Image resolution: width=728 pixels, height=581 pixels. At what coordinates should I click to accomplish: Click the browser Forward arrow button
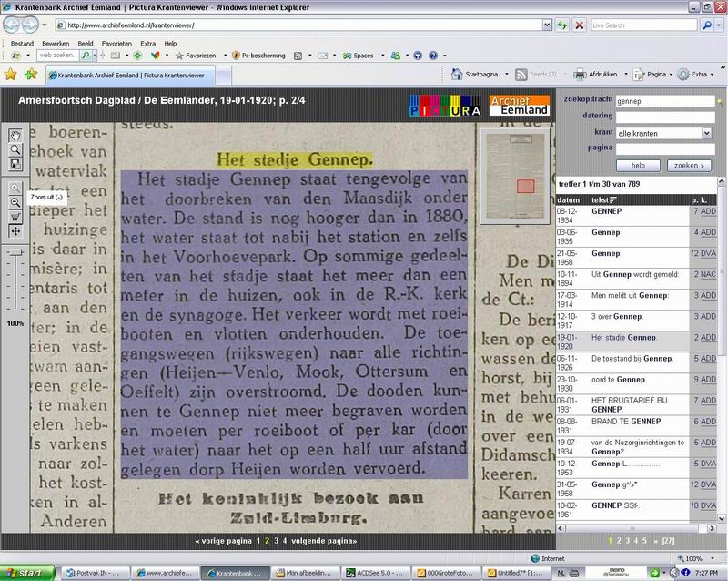tap(30, 25)
